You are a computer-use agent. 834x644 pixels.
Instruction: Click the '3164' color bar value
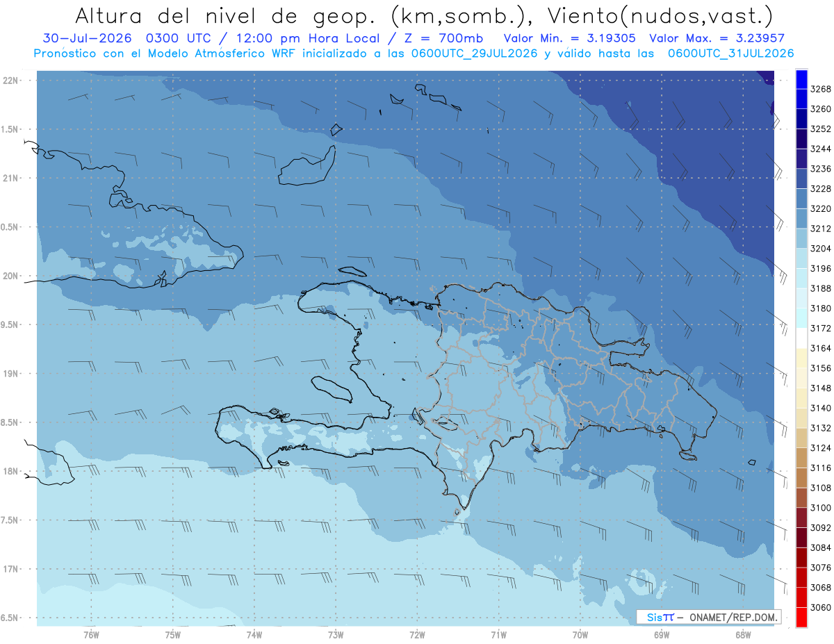tap(821, 348)
